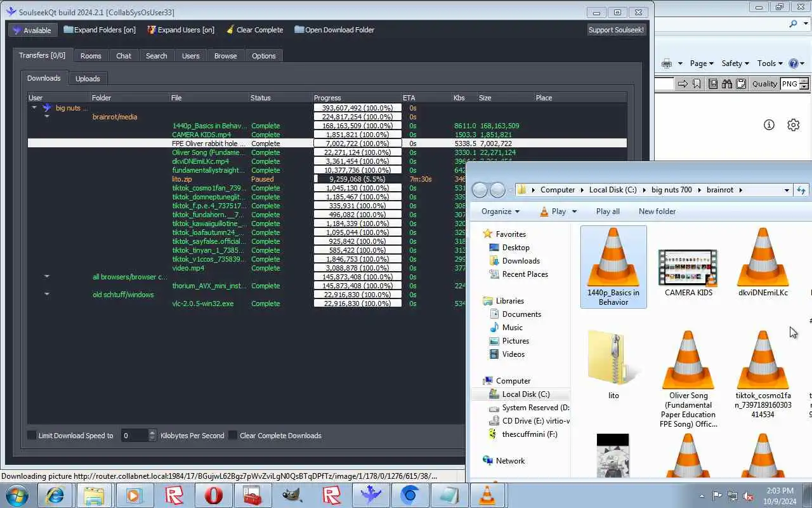812x508 pixels.
Task: Click the Play button in Explorer toolbar
Action: (x=553, y=211)
